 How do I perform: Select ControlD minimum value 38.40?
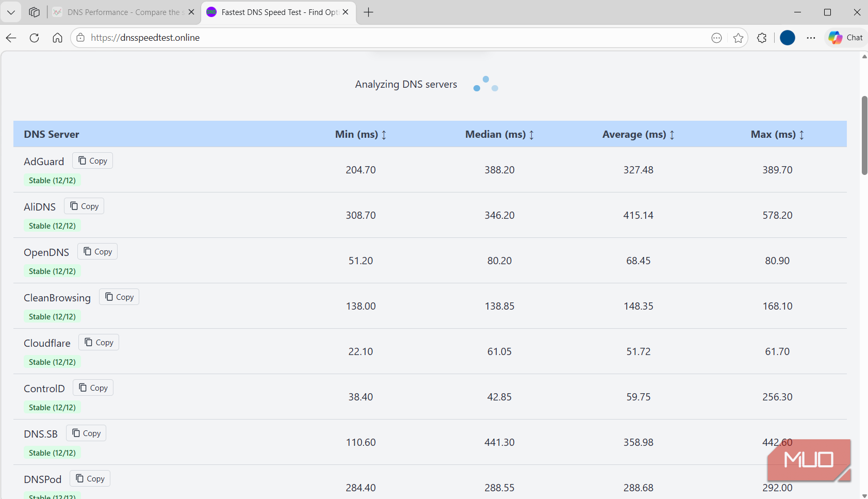(x=361, y=397)
